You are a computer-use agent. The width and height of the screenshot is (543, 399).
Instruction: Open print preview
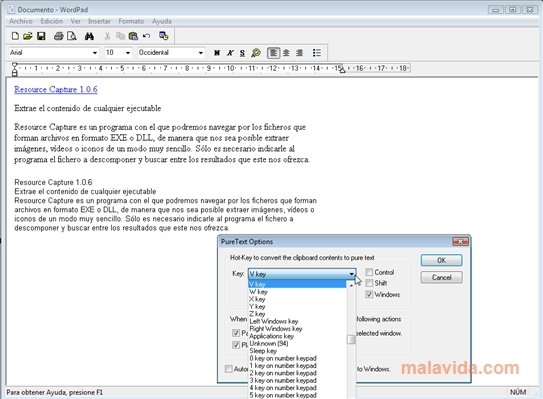pyautogui.click(x=72, y=36)
